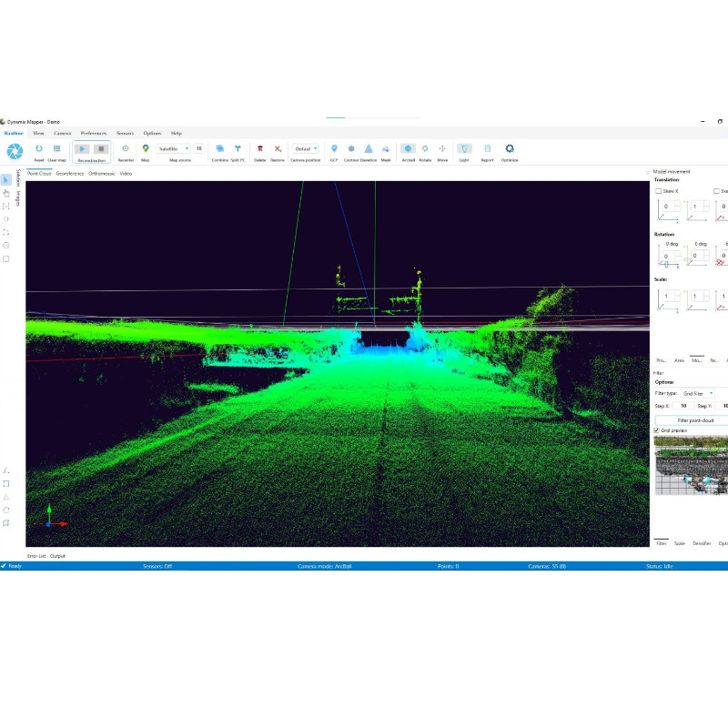The width and height of the screenshot is (728, 728).
Task: Open the Error List tab
Action: tap(36, 556)
